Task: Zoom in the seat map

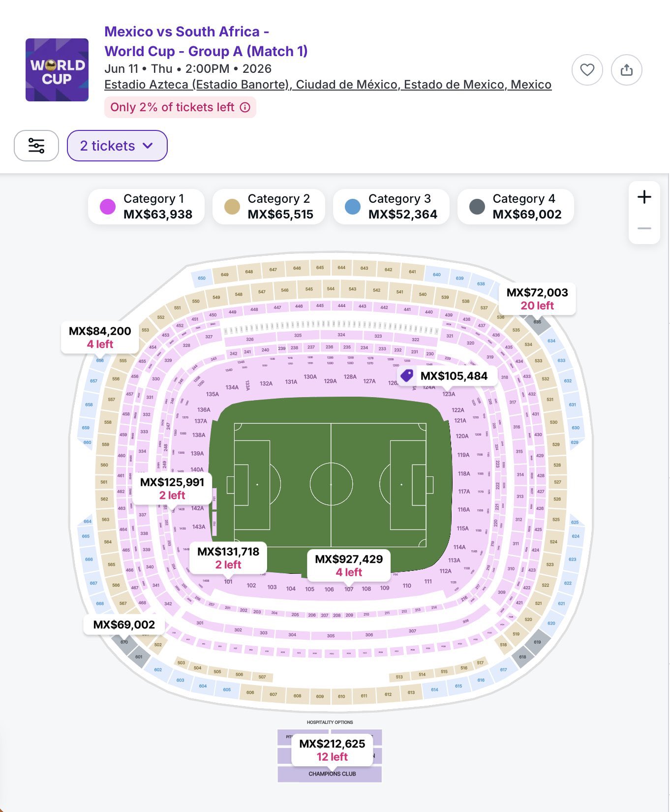Action: click(644, 197)
